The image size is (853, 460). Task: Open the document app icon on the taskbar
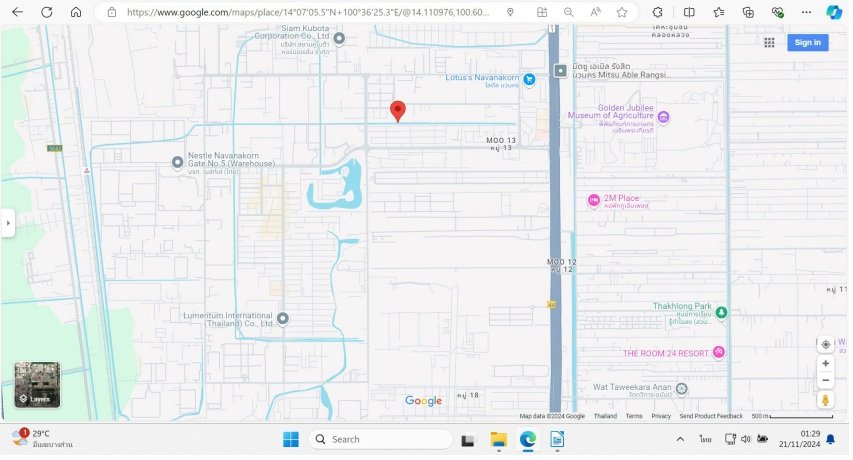[x=557, y=439]
